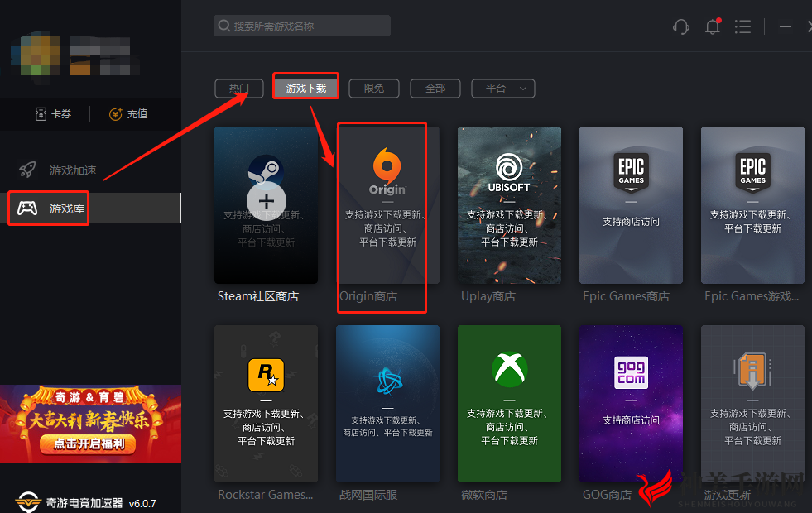Viewport: 812px width, 513px height.
Task: Click the plus button on Steam card
Action: pyautogui.click(x=267, y=201)
